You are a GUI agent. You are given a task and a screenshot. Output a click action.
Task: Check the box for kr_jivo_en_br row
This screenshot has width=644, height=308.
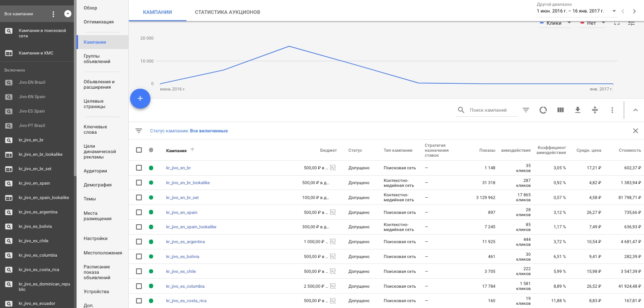139,168
